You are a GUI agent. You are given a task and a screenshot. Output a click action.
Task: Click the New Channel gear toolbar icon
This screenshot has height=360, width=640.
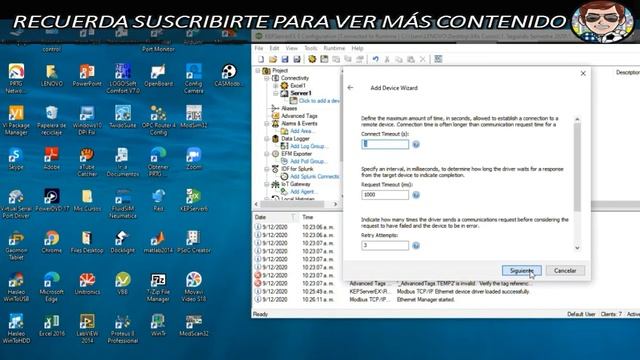[312, 60]
